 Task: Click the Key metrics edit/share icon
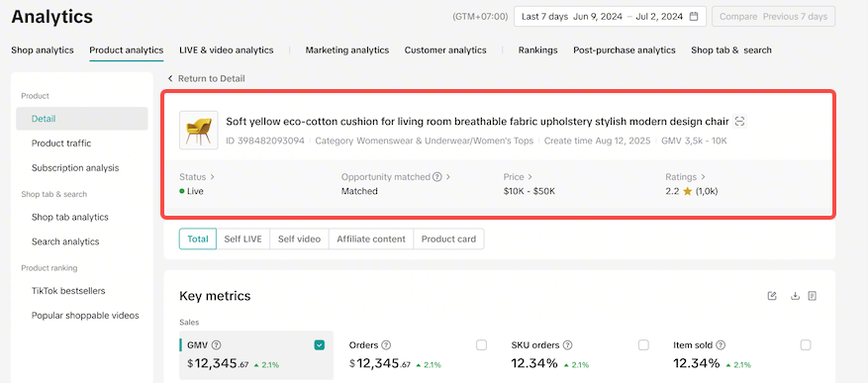tap(772, 296)
